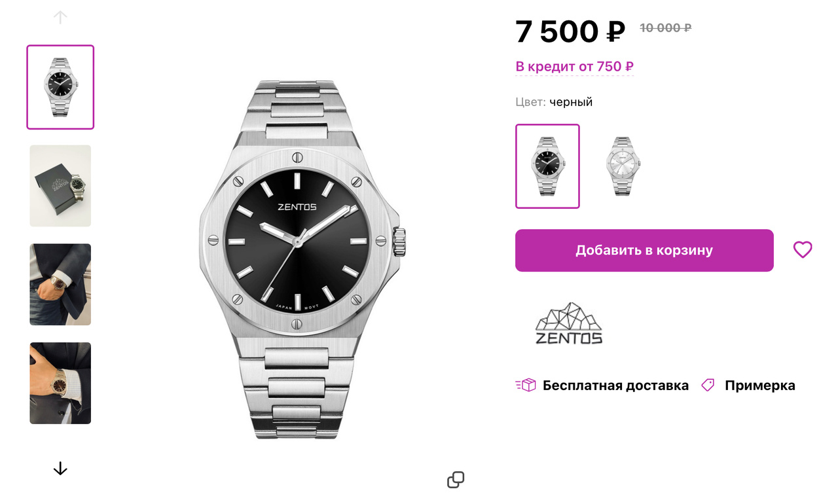The width and height of the screenshot is (838, 504).
Task: Click the crossed-out 10 000 ₽ price
Action: click(665, 28)
